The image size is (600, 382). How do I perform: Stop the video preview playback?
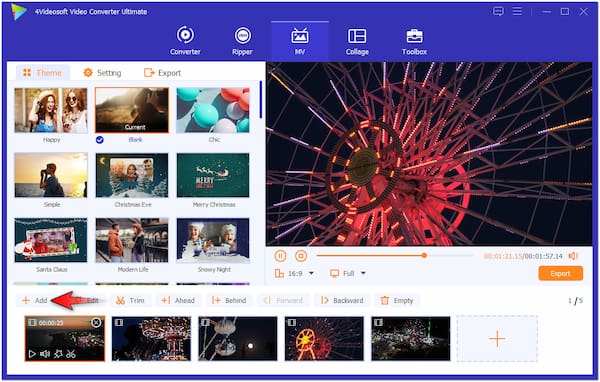(301, 256)
